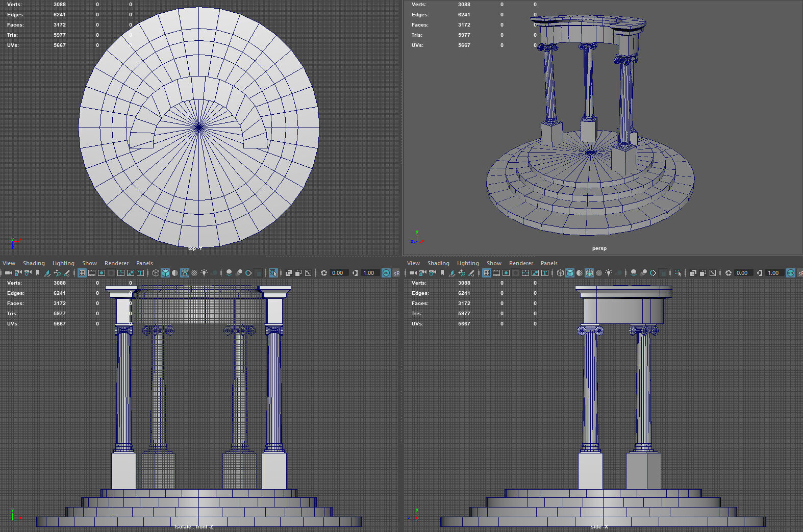803x532 pixels.
Task: Open Show menu in front panel
Action: 89,263
